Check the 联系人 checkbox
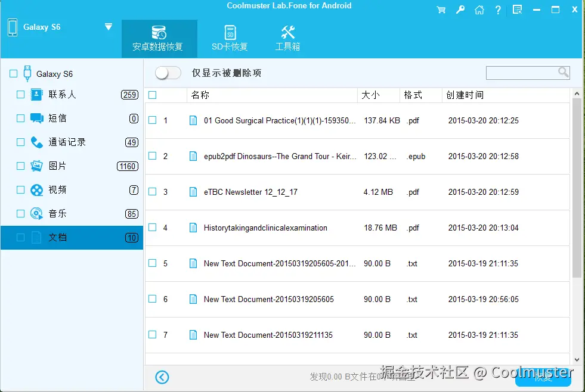The height and width of the screenshot is (392, 585). click(x=20, y=95)
